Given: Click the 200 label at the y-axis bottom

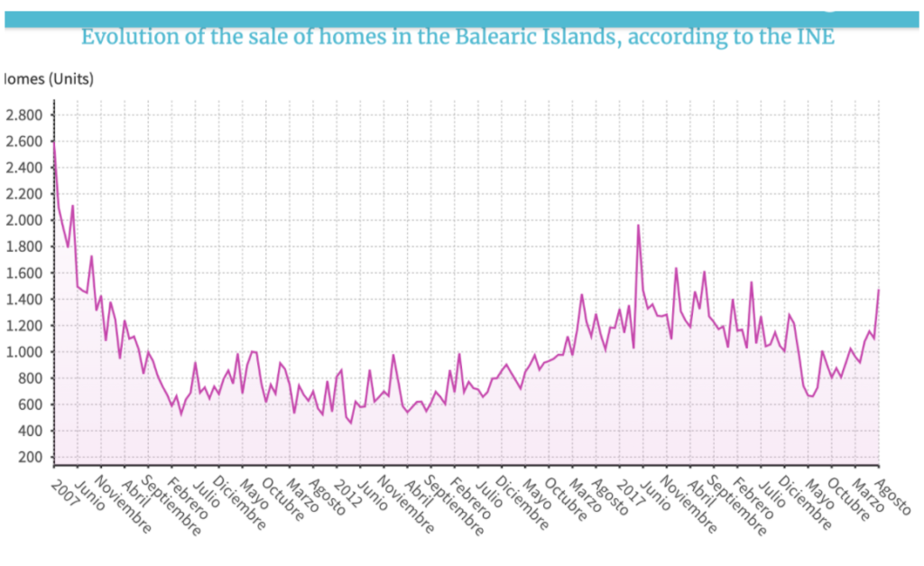Looking at the screenshot, I should click(29, 457).
